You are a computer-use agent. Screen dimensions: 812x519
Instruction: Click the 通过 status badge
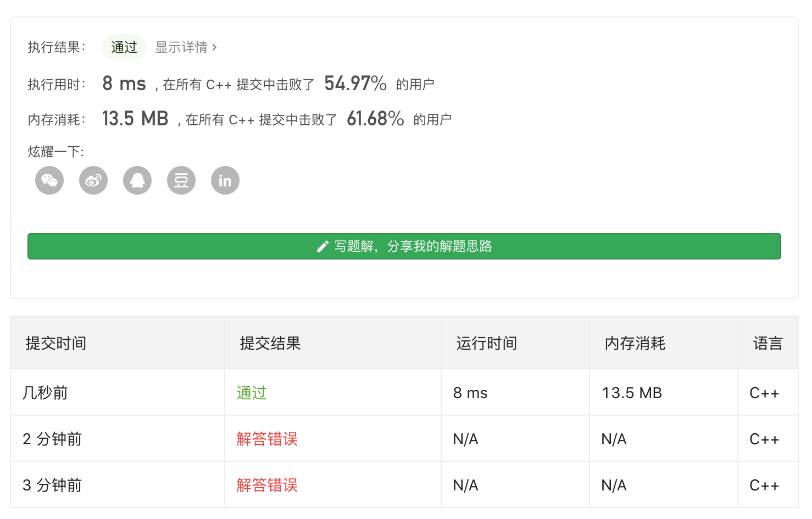[x=124, y=47]
